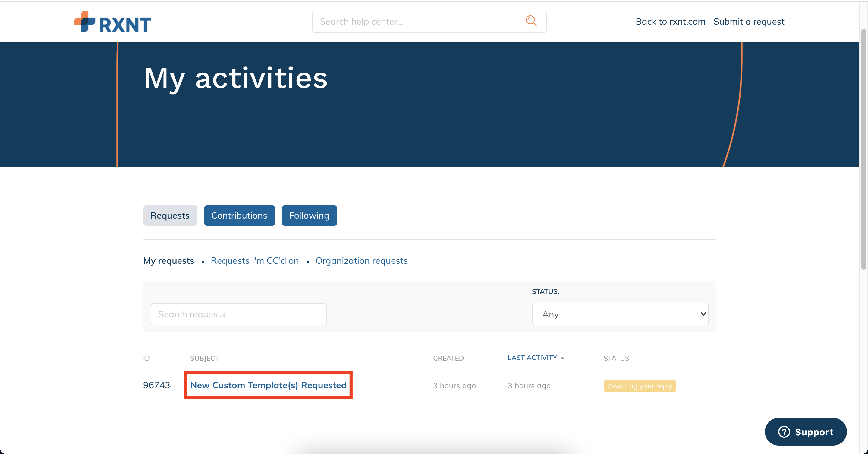Open Organization requests

click(361, 260)
